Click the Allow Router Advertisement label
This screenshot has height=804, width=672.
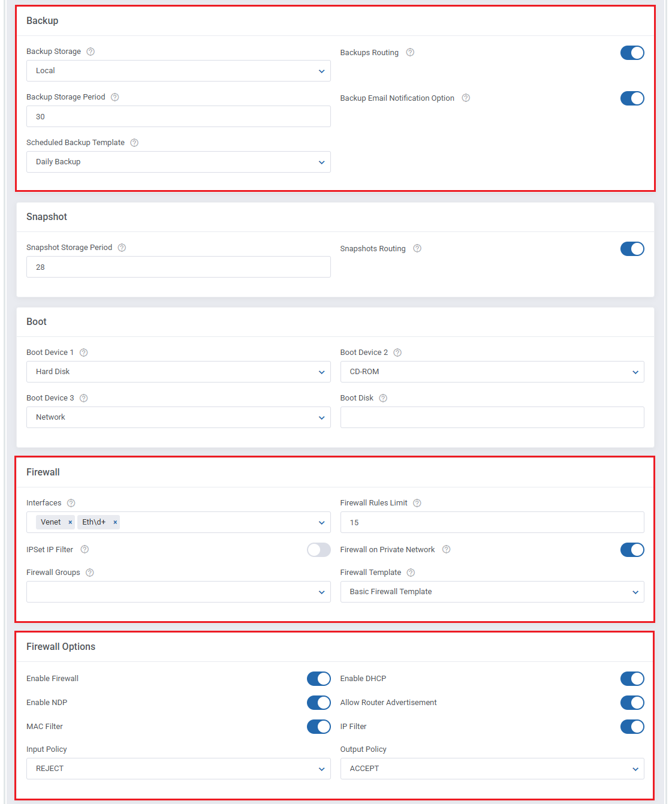[388, 703]
